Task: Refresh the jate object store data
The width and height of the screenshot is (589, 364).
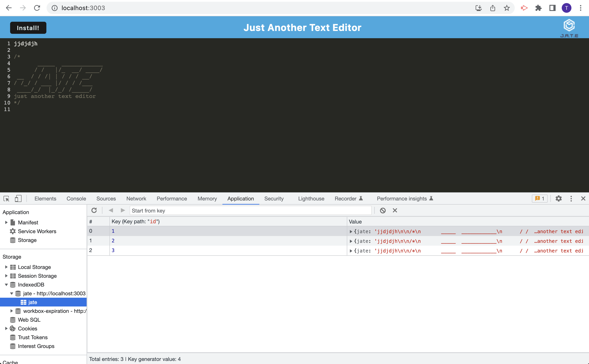Action: click(x=94, y=210)
